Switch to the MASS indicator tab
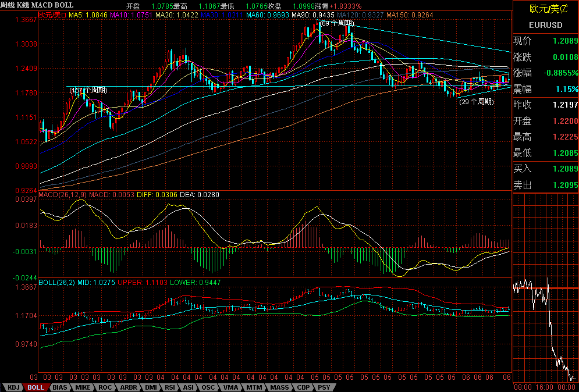This screenshot has height=392, width=579. coord(279,387)
